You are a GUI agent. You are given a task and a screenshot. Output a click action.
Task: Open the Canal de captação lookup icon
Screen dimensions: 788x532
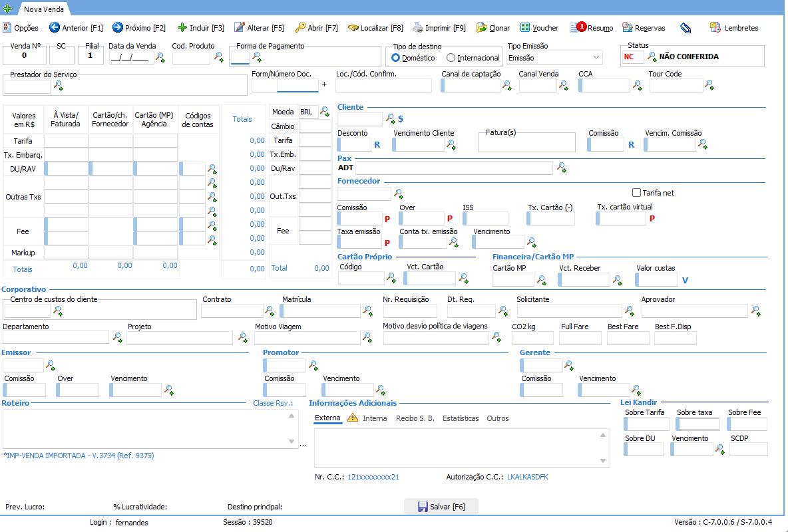(x=507, y=85)
